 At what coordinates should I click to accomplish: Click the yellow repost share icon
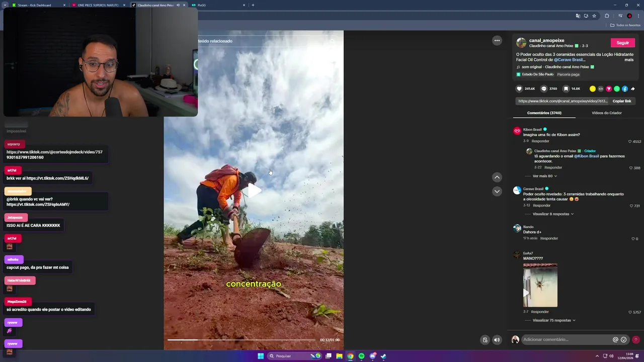point(593,89)
